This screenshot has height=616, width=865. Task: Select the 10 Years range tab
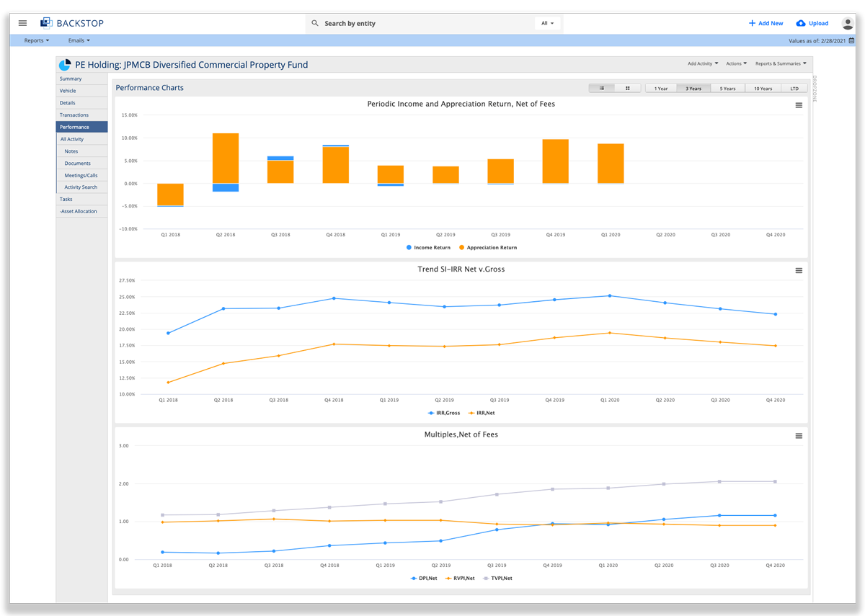[763, 89]
